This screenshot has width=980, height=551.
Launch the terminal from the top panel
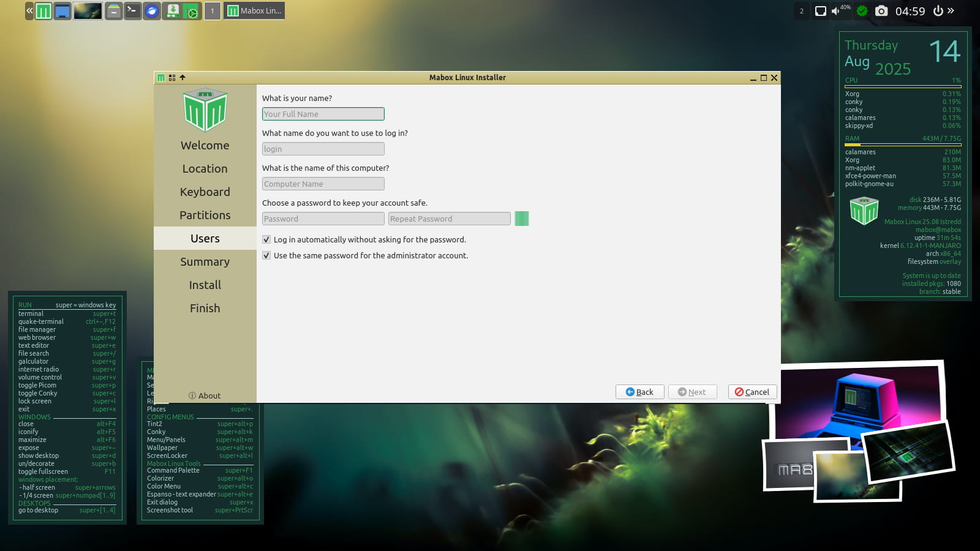click(x=132, y=11)
